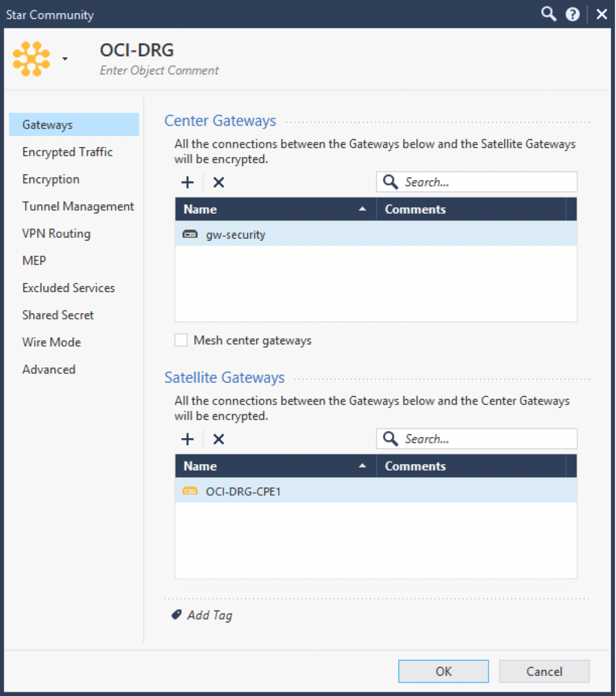Remove gw-security with the X icon
Image resolution: width=616 pixels, height=696 pixels.
[x=218, y=182]
